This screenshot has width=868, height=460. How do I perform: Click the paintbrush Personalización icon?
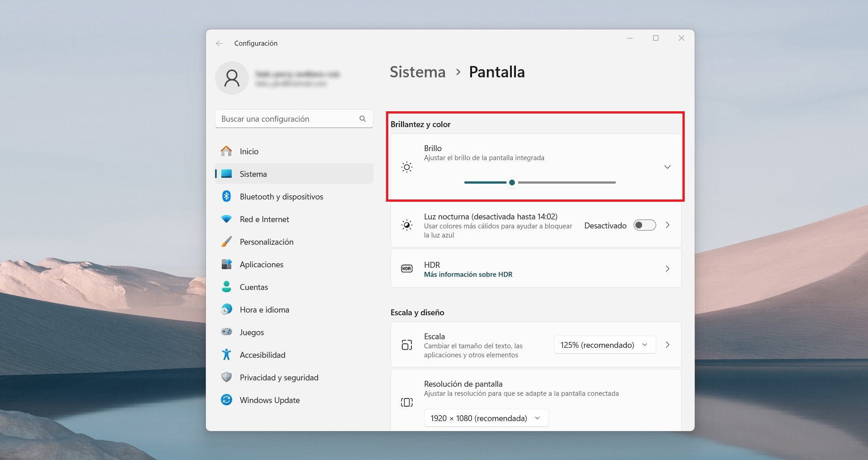click(226, 242)
